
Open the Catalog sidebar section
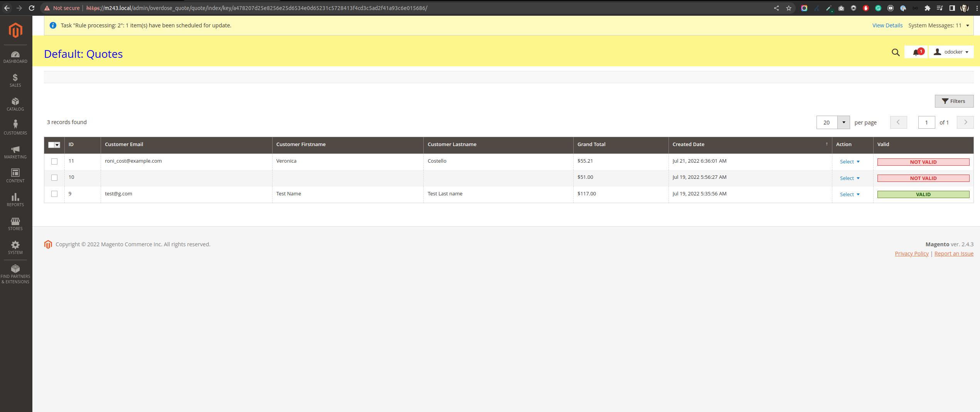click(15, 104)
